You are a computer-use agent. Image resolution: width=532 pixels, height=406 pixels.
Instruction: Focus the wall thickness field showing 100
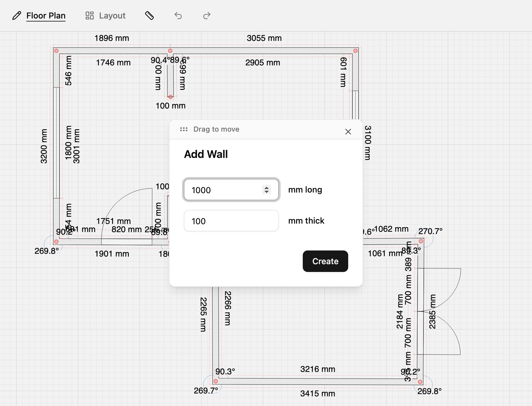point(231,221)
